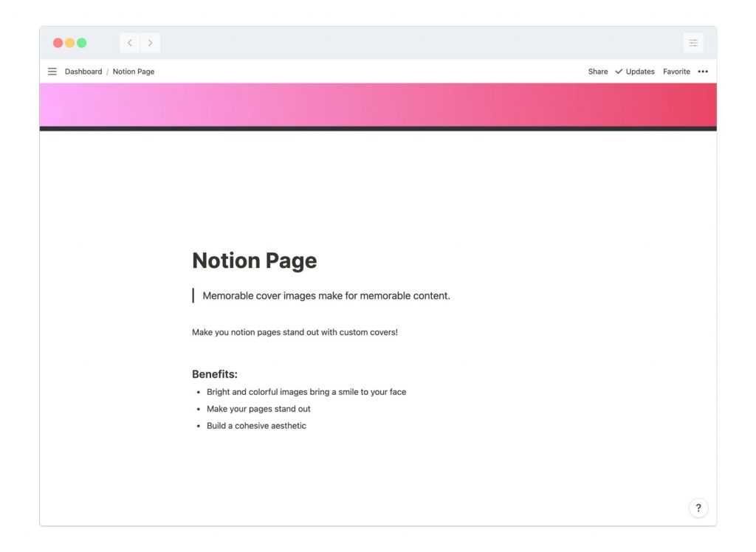Click the 'Make you notion pages stand out' paragraph
The width and height of the screenshot is (756, 552).
pos(295,332)
